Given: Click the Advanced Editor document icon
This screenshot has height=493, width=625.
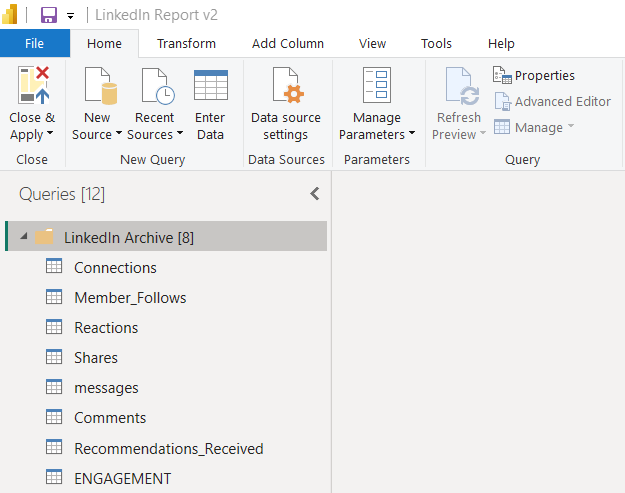Looking at the screenshot, I should click(503, 101).
